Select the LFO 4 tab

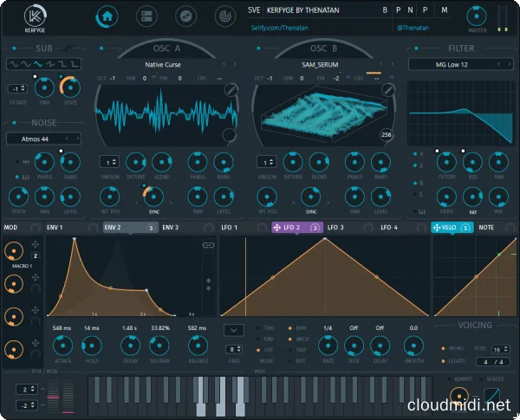(x=389, y=227)
